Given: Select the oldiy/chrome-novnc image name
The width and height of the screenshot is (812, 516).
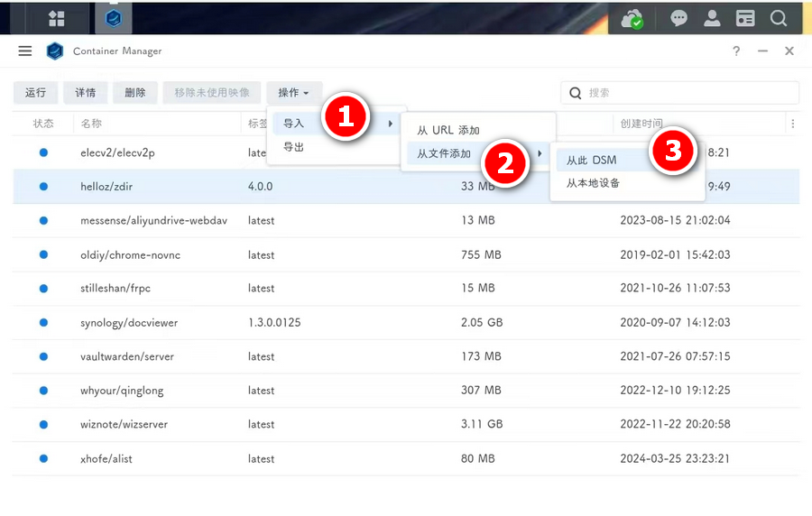Looking at the screenshot, I should (131, 254).
